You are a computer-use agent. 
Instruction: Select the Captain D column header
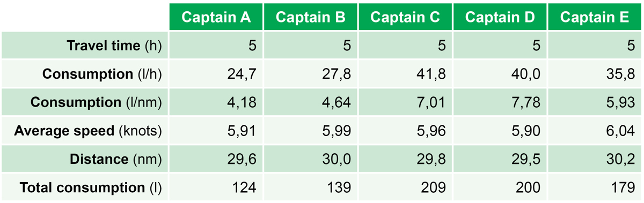pyautogui.click(x=500, y=17)
